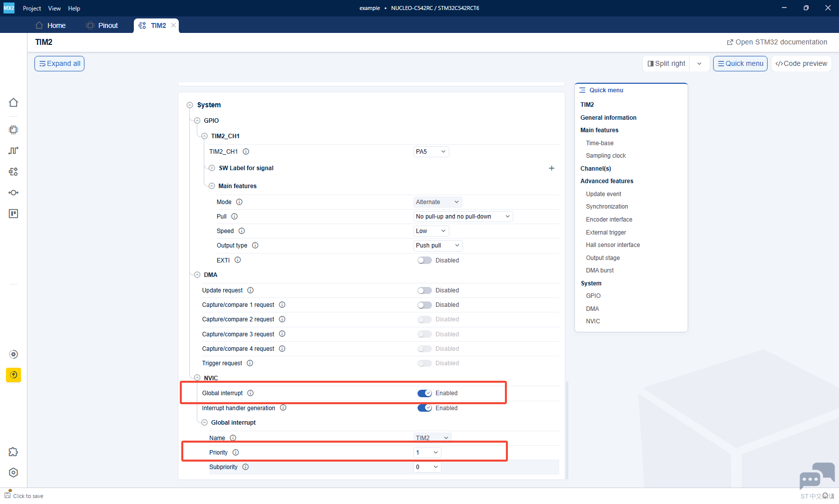Open the Subpriority value dropdown

[427, 467]
